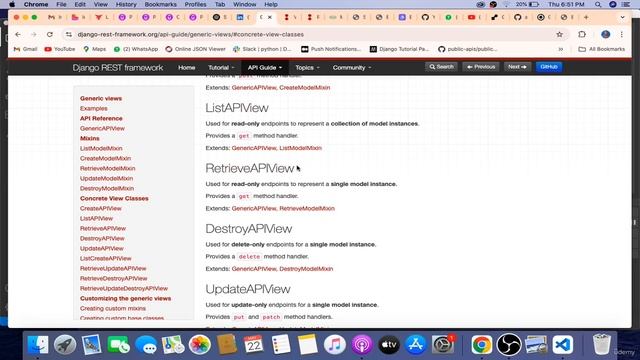Open site information icon in address bar
Viewport: 640px width, 360px height.
(69, 35)
